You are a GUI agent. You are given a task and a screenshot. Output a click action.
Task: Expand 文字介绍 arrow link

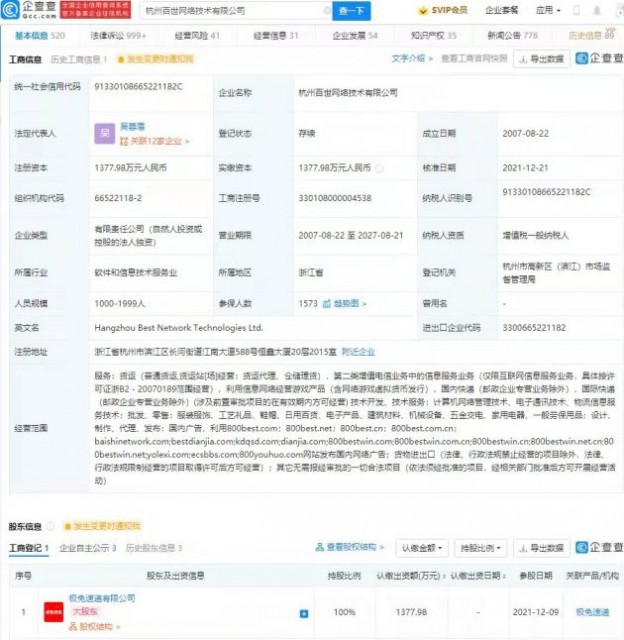click(411, 58)
